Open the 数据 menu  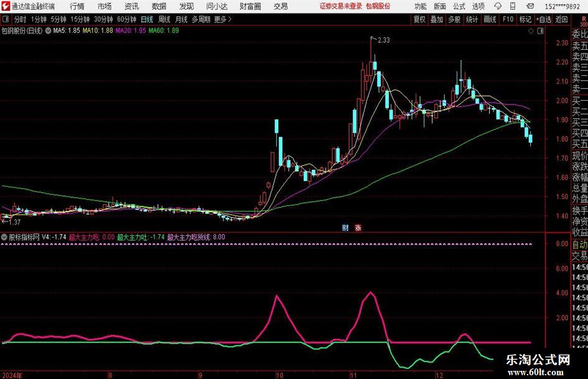(x=159, y=6)
